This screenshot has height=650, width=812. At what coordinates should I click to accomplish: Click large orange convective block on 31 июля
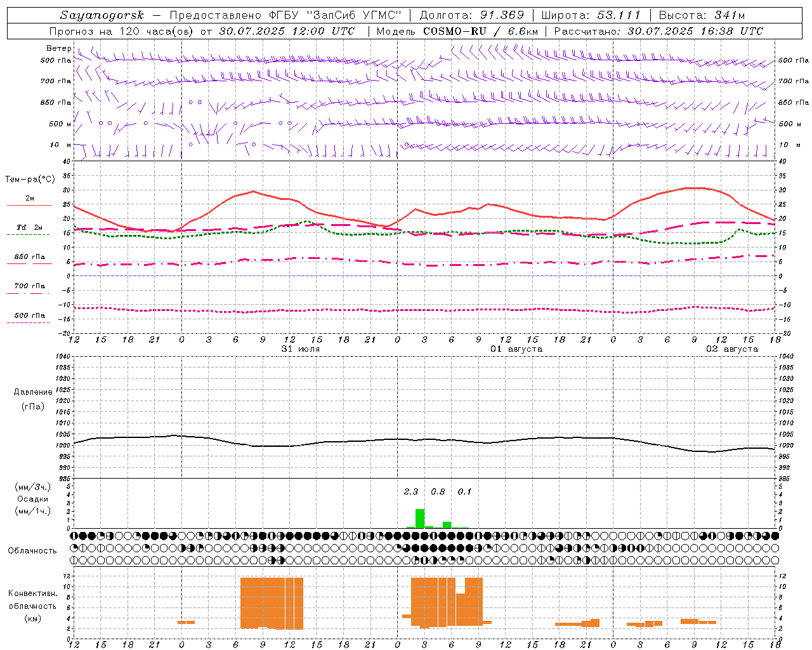point(272,603)
